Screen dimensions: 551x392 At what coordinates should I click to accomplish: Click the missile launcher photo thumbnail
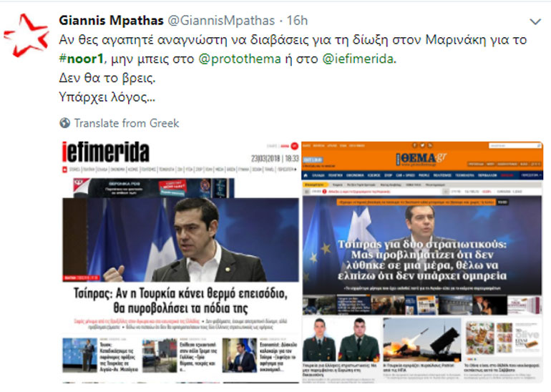(x=422, y=340)
